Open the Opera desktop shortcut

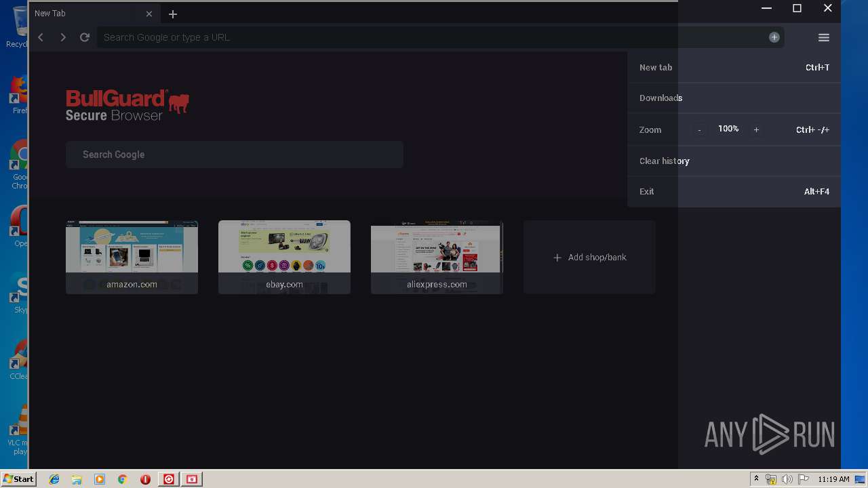[18, 227]
